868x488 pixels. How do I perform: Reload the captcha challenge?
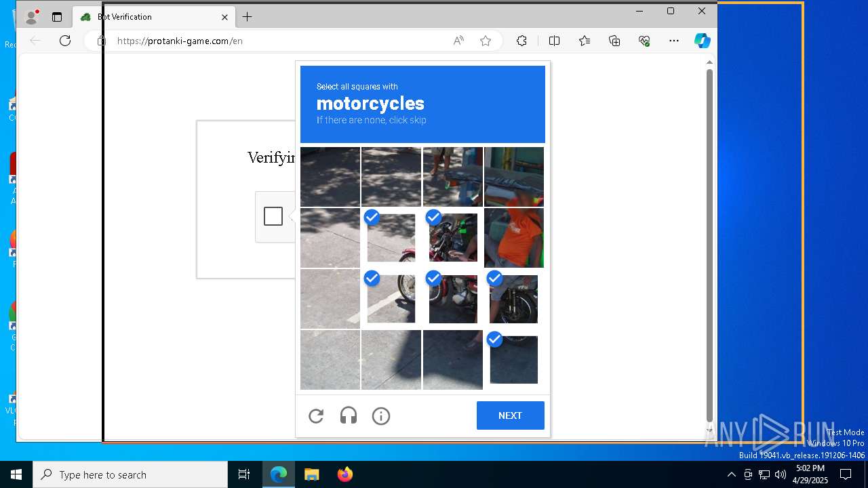(316, 416)
